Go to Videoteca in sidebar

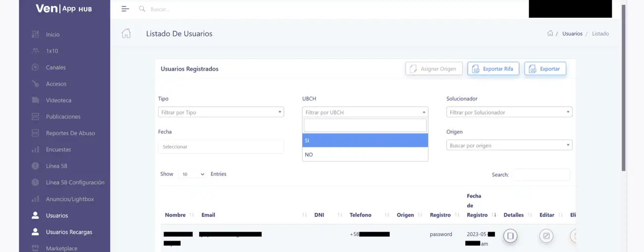pos(58,100)
